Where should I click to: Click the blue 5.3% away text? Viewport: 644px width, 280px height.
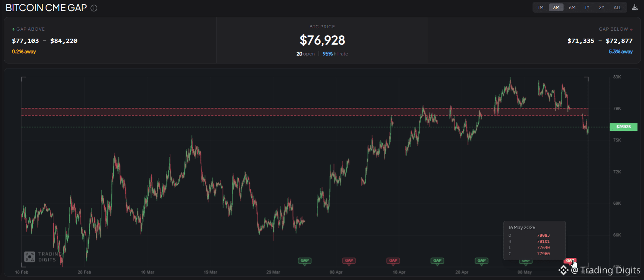tap(621, 52)
